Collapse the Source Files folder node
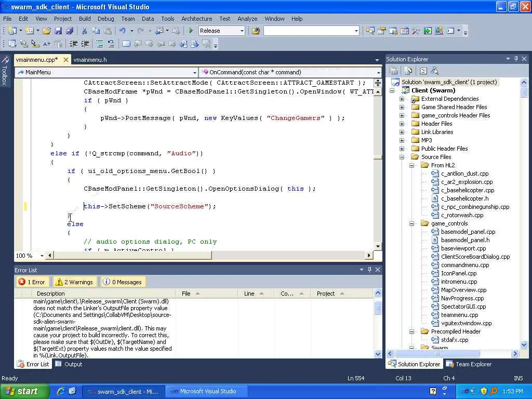 tap(402, 157)
